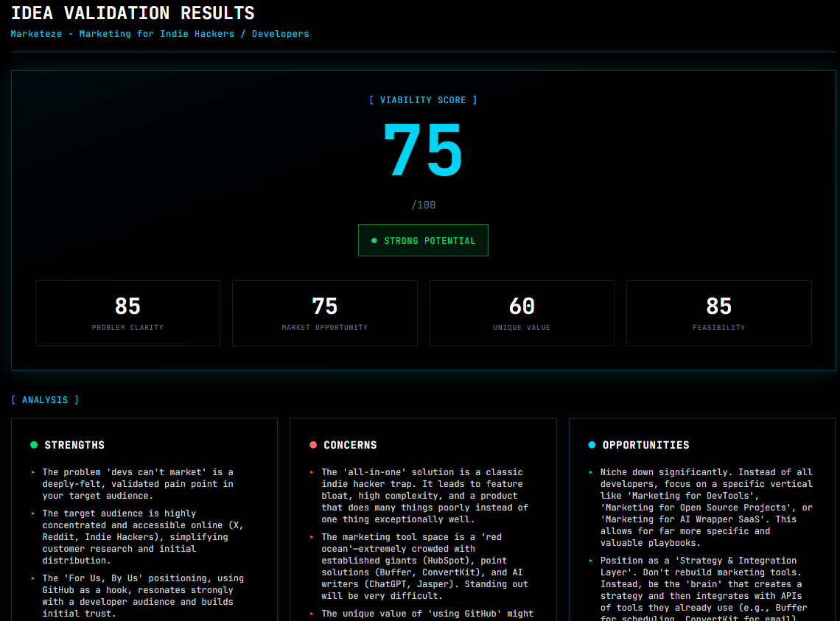Expand the Feasibility metric card
Viewport: 840px width, 621px height.
[718, 312]
